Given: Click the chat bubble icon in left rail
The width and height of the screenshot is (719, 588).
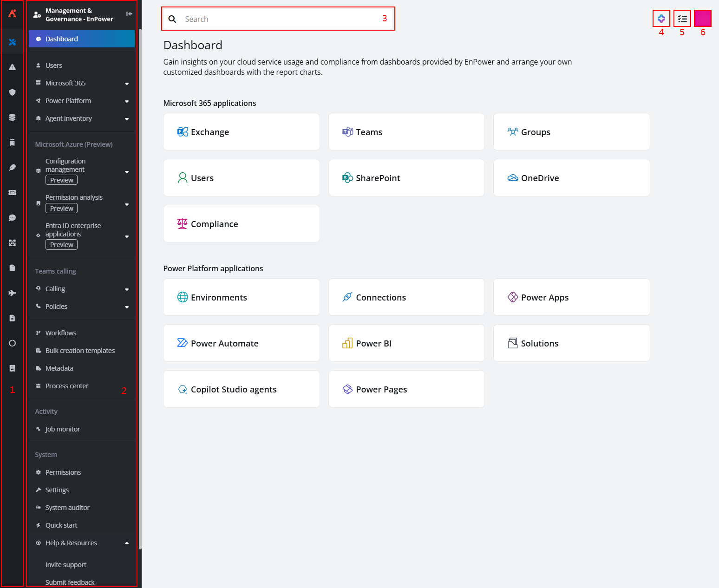Looking at the screenshot, I should pyautogui.click(x=12, y=218).
